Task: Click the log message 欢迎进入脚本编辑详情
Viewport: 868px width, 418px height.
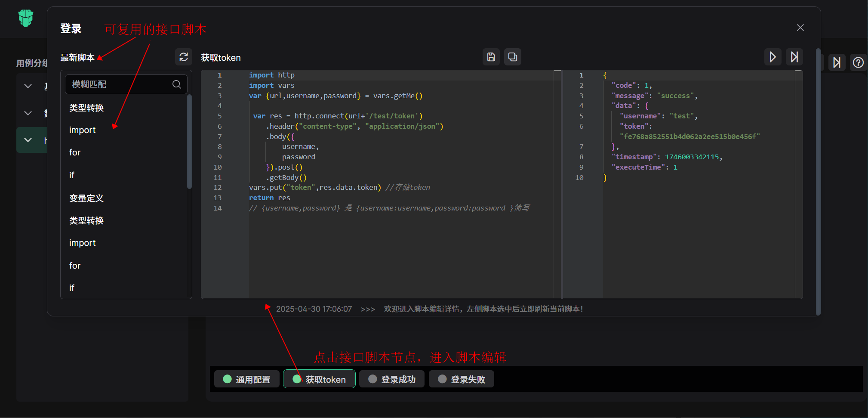Action: tap(483, 309)
